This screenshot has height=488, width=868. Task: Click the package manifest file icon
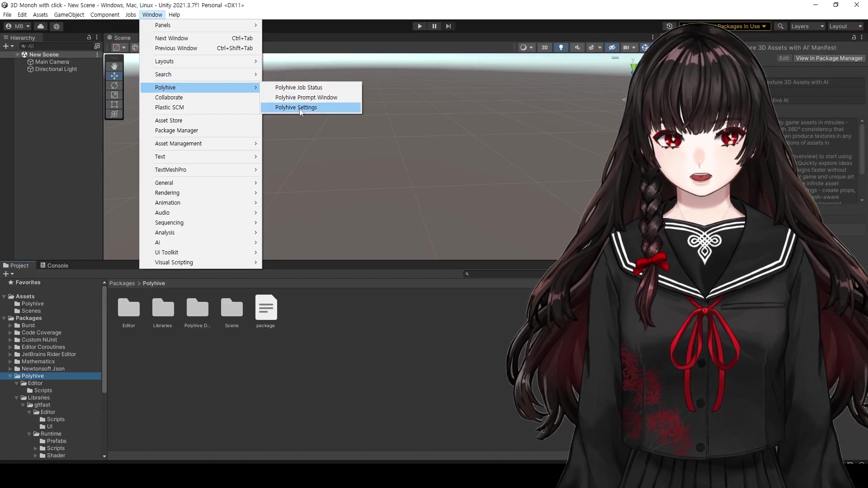click(x=266, y=307)
